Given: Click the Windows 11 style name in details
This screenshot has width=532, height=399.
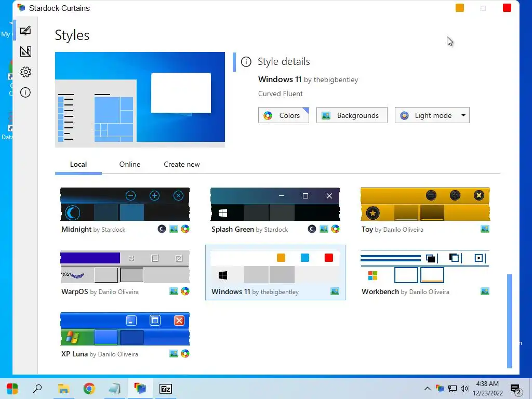Looking at the screenshot, I should point(280,79).
